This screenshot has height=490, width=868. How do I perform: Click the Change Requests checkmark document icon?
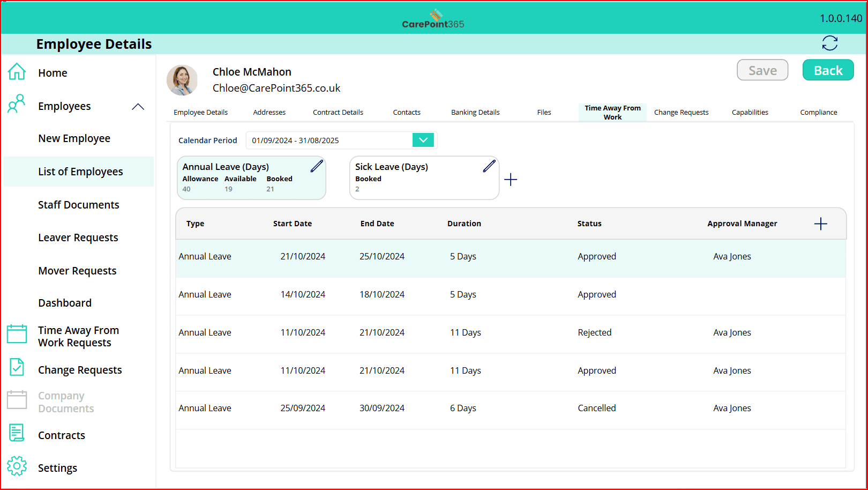[x=17, y=367]
